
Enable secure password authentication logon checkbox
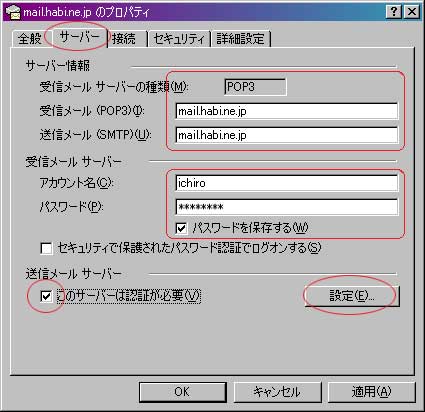[46, 248]
